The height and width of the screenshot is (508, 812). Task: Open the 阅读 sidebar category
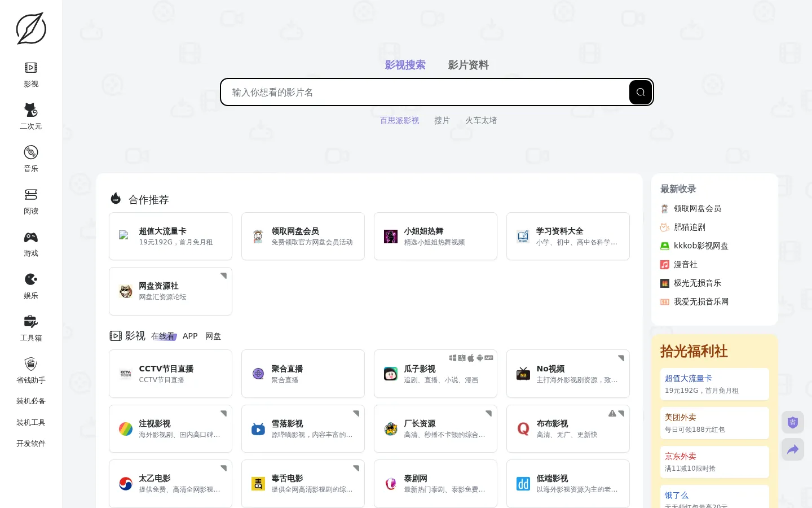31,202
